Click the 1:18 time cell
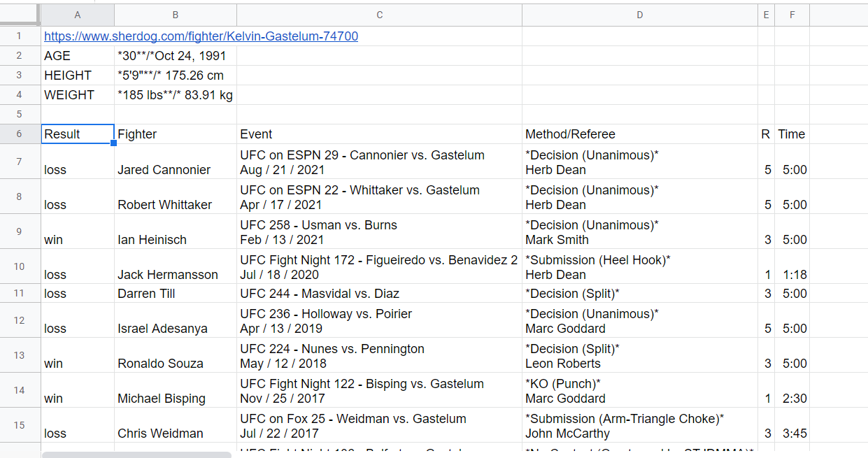Screen dimensions: 868x458 click(792, 266)
